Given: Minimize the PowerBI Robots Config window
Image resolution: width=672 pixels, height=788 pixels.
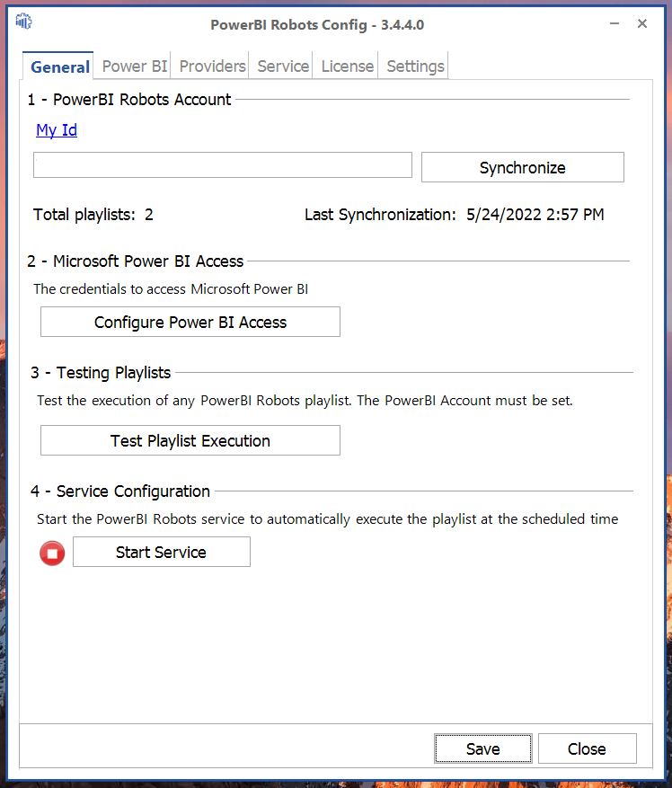Looking at the screenshot, I should (x=614, y=24).
